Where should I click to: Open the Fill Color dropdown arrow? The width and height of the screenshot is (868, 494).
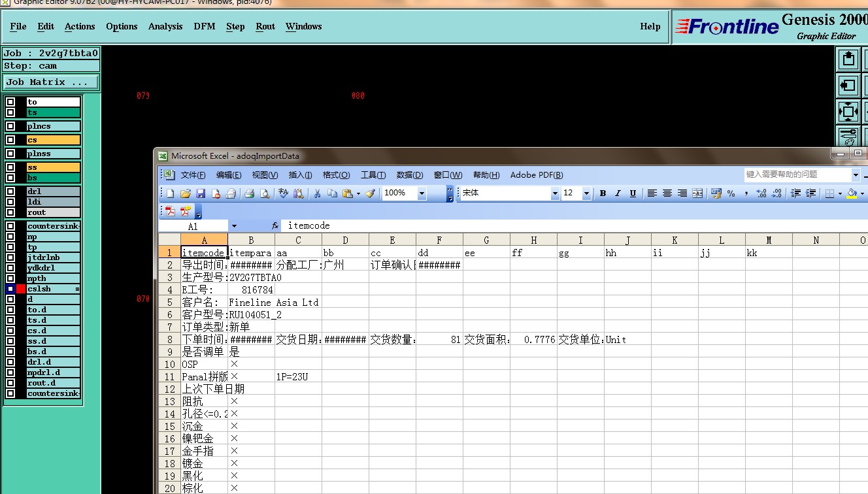(x=863, y=193)
